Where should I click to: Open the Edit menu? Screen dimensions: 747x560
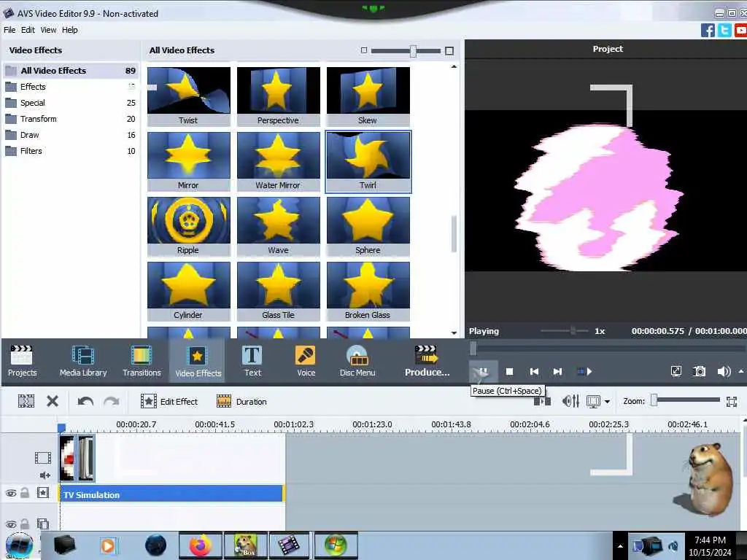click(28, 30)
